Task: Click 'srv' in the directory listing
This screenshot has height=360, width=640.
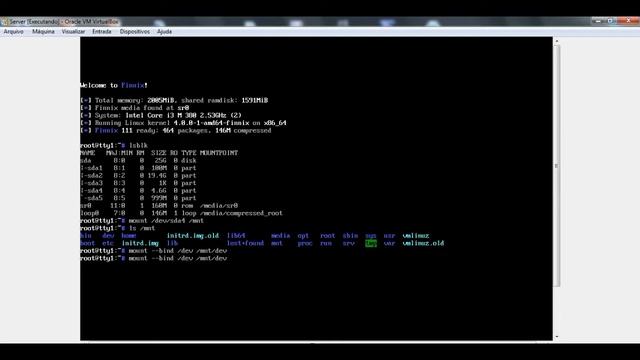Action: (x=348, y=243)
